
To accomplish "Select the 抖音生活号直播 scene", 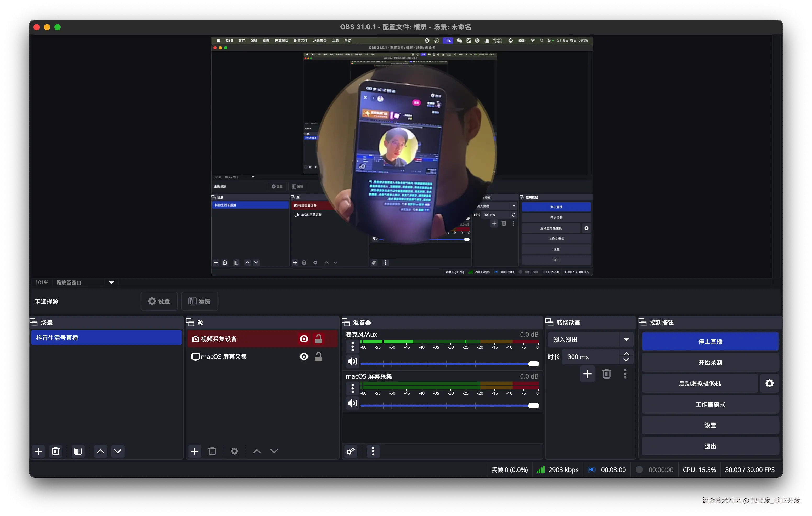I will (x=106, y=338).
